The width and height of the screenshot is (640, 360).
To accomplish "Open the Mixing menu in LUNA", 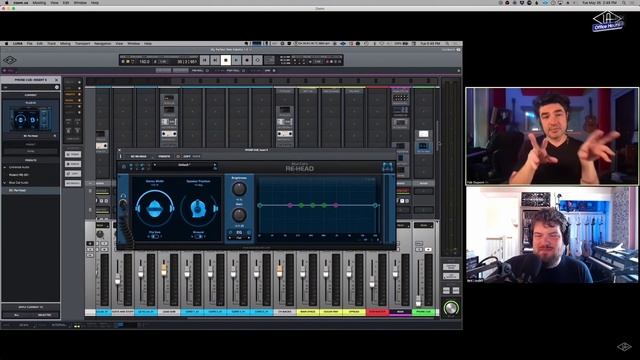I will coord(65,43).
